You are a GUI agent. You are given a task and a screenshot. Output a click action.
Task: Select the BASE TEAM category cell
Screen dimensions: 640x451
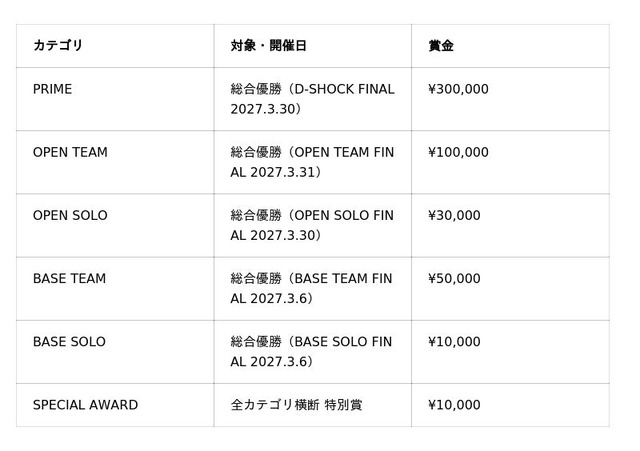pyautogui.click(x=115, y=289)
